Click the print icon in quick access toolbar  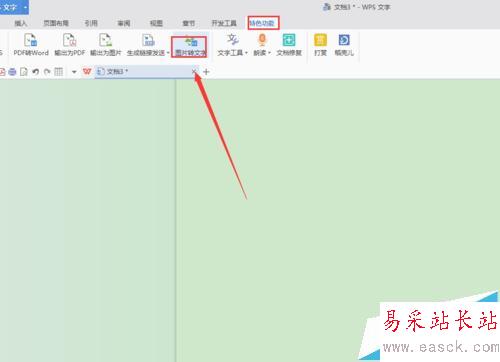[x=12, y=72]
